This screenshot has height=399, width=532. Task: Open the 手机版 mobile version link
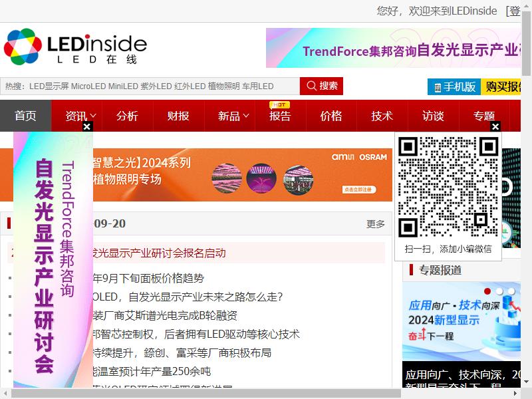coord(454,87)
